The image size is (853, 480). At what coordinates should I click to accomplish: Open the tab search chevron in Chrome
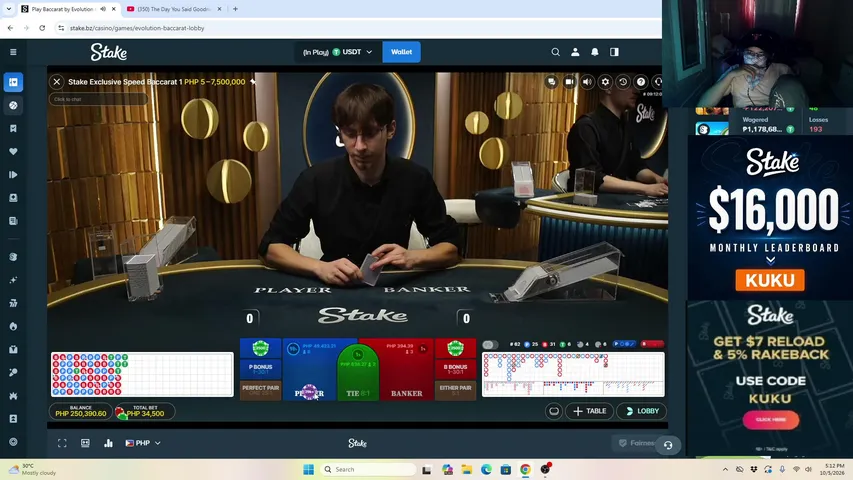coord(9,9)
